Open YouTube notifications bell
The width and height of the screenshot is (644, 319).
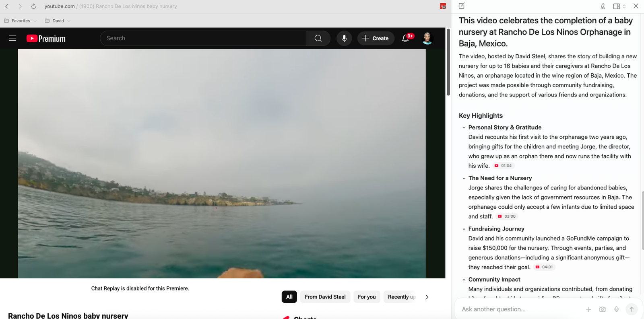[x=406, y=38]
